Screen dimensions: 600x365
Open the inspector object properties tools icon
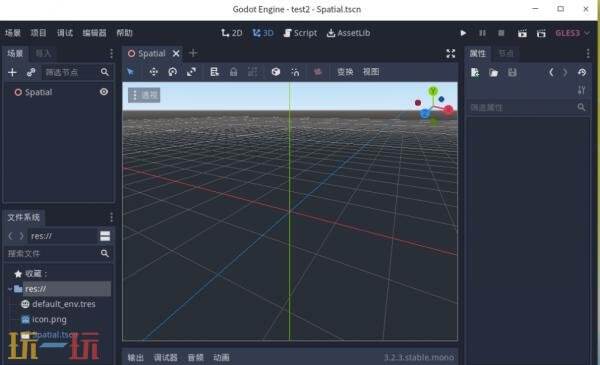582,90
